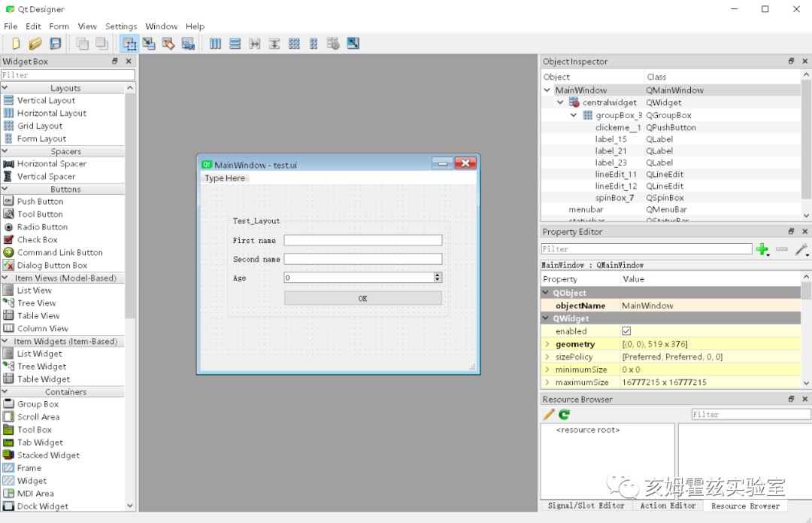Image resolution: width=812 pixels, height=523 pixels.
Task: Click the Adjust Size toolbar icon
Action: pos(353,44)
